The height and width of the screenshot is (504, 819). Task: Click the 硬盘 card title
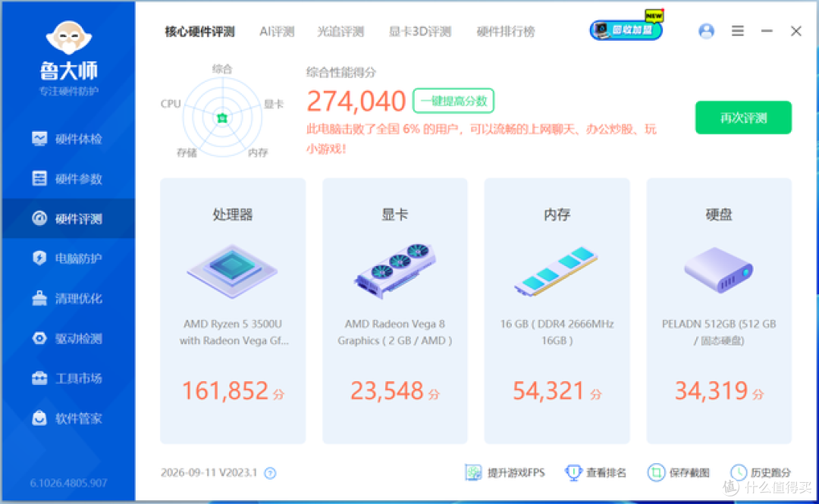tap(719, 214)
